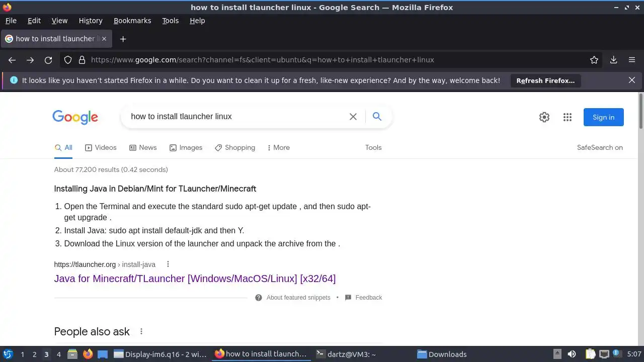The image size is (644, 362).
Task: Open clipboard manager tray icon
Action: [590, 354]
